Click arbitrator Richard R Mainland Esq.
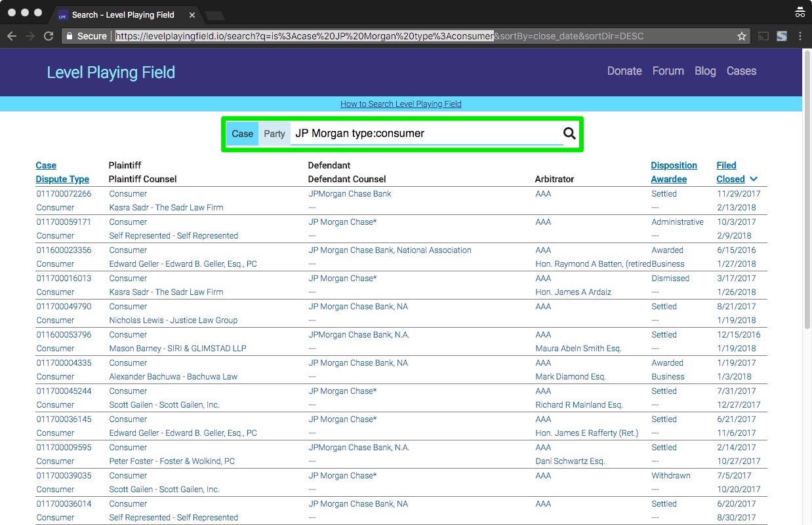 [x=579, y=405]
